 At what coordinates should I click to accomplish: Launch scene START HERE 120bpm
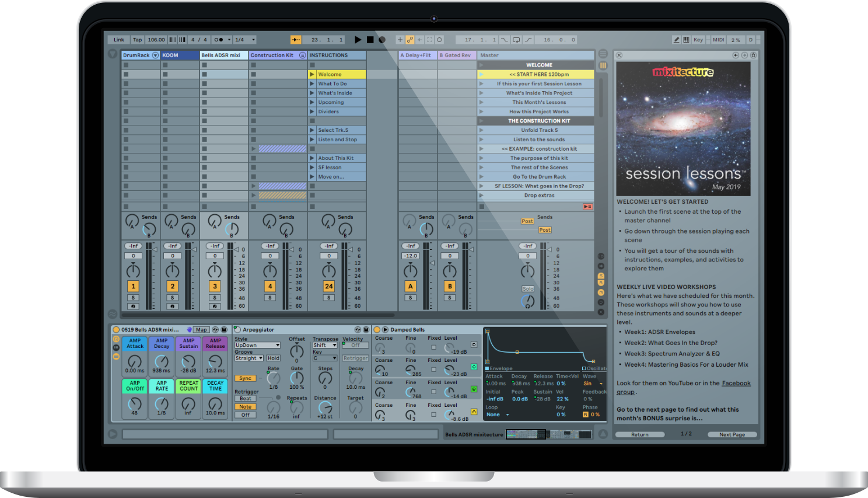tap(481, 74)
